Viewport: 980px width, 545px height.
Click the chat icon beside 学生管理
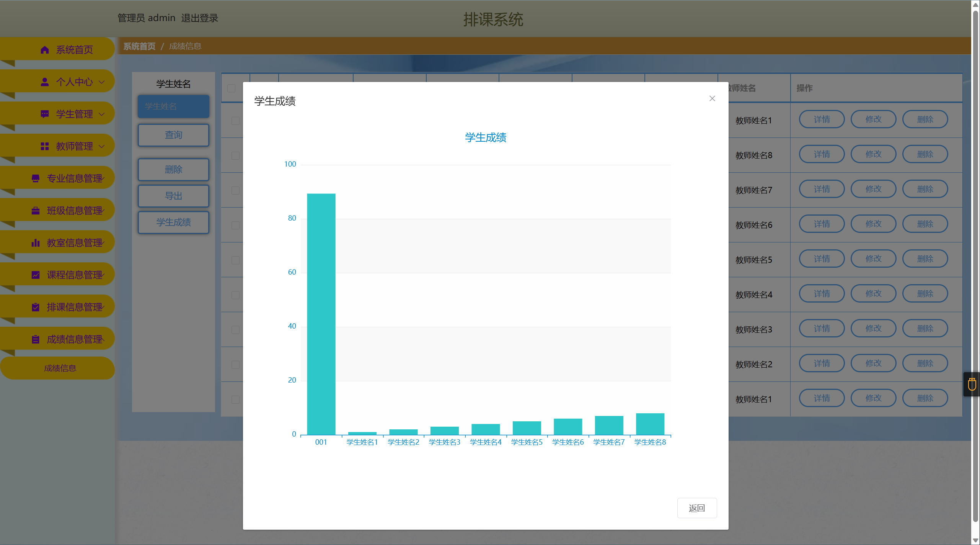click(45, 114)
